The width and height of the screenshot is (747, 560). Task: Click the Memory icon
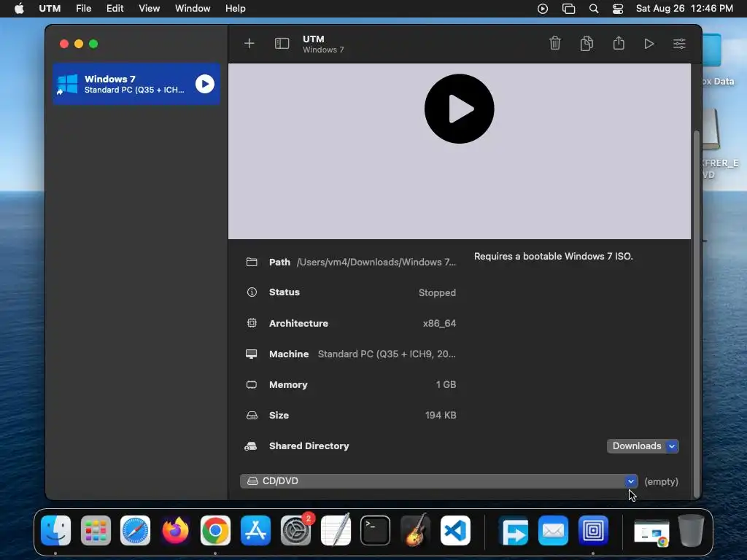pyautogui.click(x=251, y=384)
